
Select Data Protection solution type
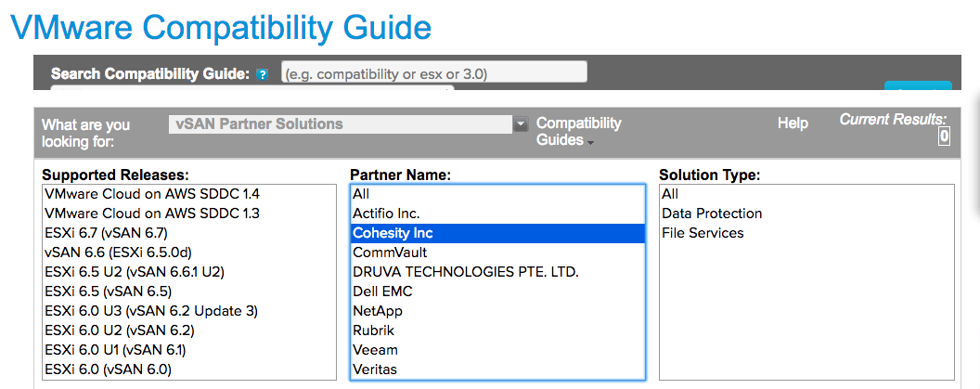coord(712,214)
